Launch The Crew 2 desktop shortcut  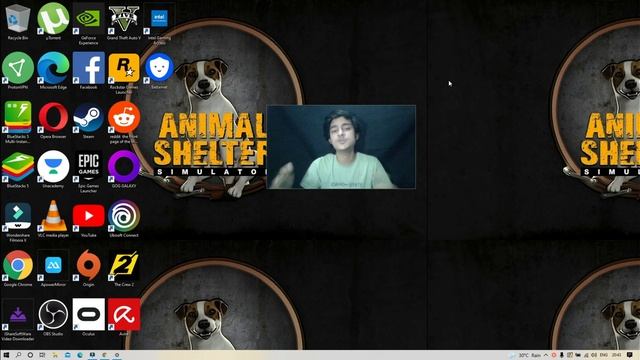click(x=124, y=269)
